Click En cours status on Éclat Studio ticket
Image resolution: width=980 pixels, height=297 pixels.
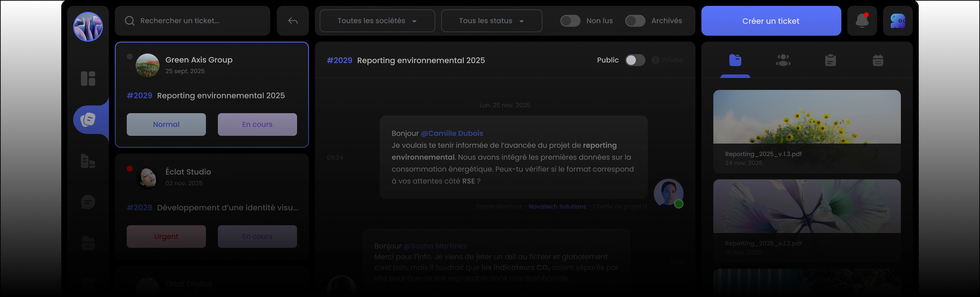coord(257,236)
